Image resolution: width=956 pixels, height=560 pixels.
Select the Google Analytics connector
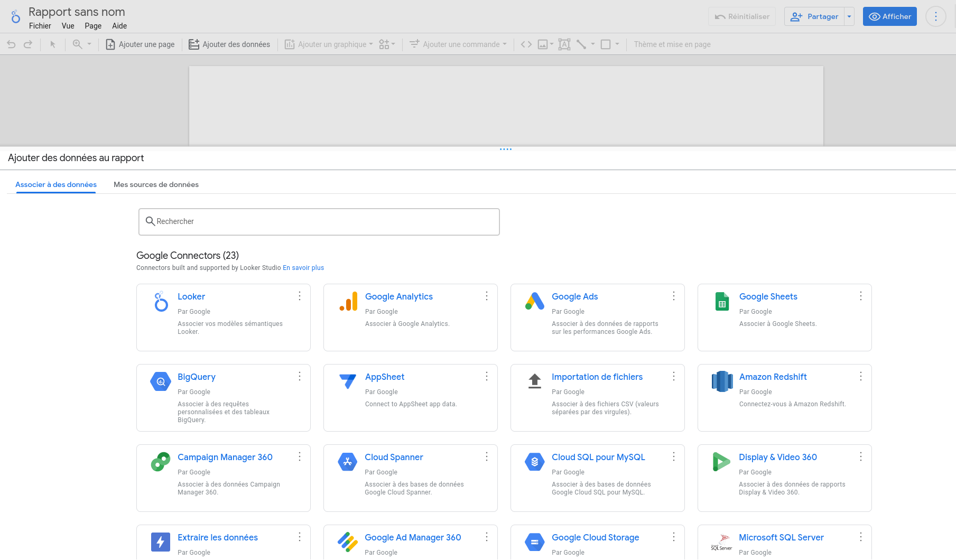(398, 297)
